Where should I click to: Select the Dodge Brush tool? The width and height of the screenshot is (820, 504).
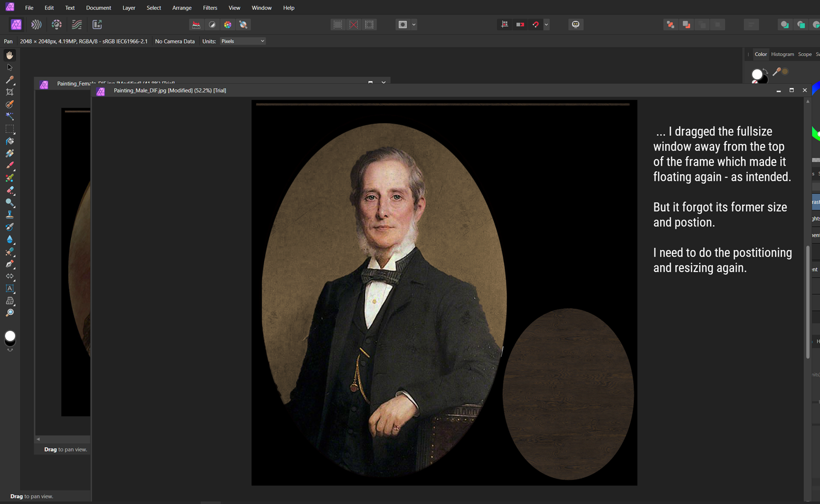[x=9, y=203]
